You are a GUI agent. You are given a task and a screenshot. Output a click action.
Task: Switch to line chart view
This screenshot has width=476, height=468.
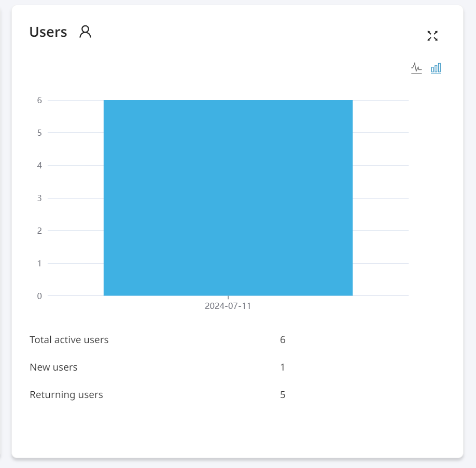pos(416,68)
